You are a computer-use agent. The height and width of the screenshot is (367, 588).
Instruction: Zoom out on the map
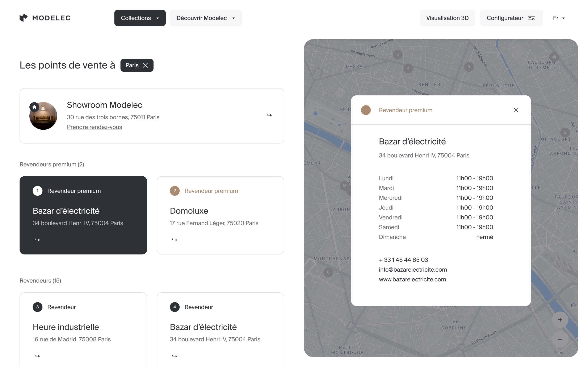(x=560, y=339)
